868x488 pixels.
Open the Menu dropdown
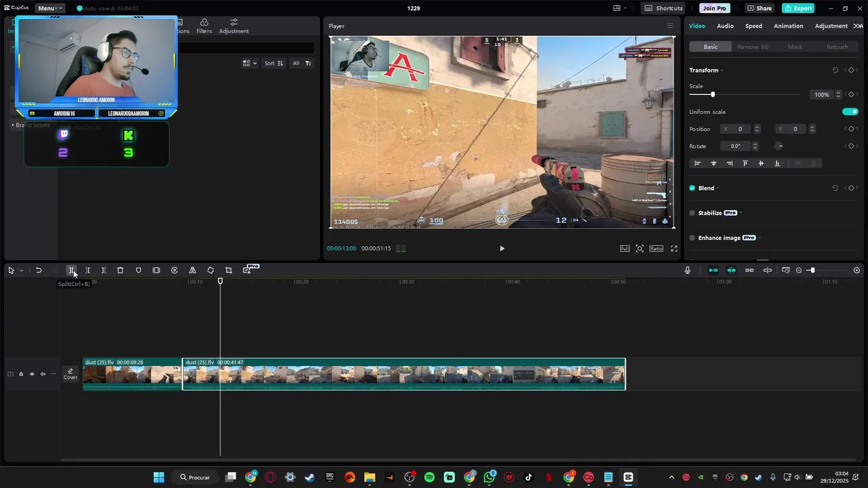click(50, 8)
